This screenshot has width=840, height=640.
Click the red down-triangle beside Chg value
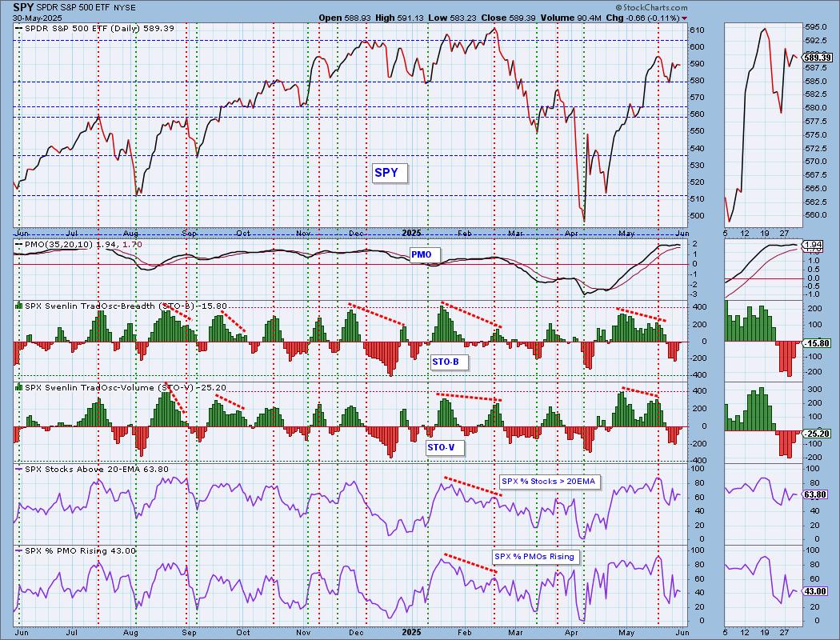(x=684, y=18)
